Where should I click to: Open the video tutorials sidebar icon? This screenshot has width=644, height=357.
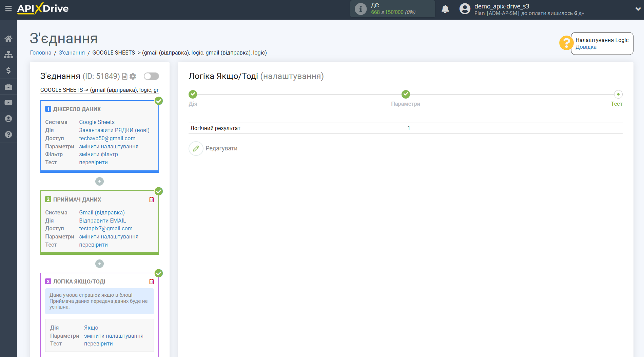8,103
